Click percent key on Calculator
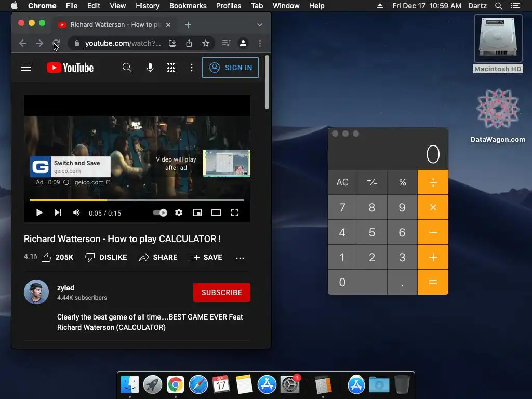532x399 pixels. tap(403, 182)
